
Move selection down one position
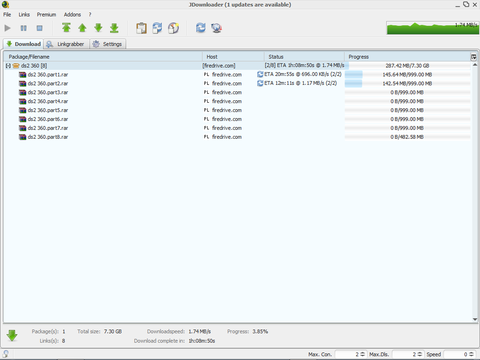(x=98, y=28)
